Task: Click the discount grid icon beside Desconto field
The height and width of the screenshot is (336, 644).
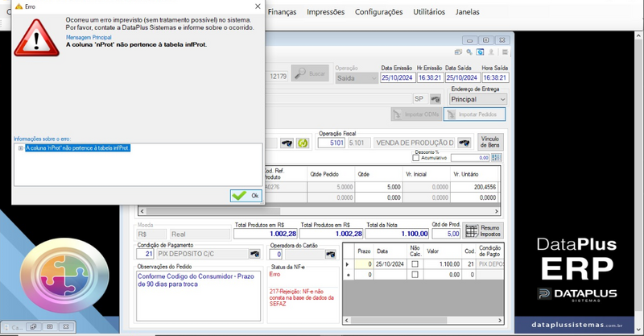Action: pos(497,157)
